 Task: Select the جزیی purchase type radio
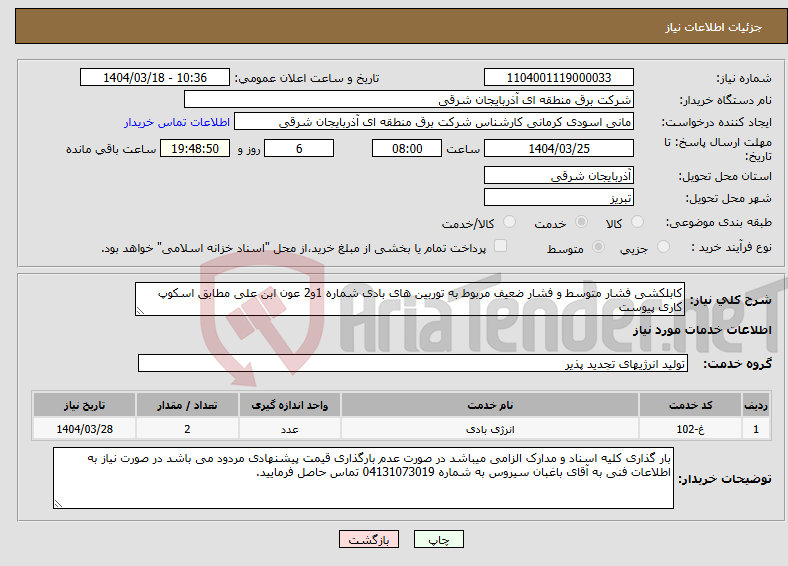tap(663, 246)
